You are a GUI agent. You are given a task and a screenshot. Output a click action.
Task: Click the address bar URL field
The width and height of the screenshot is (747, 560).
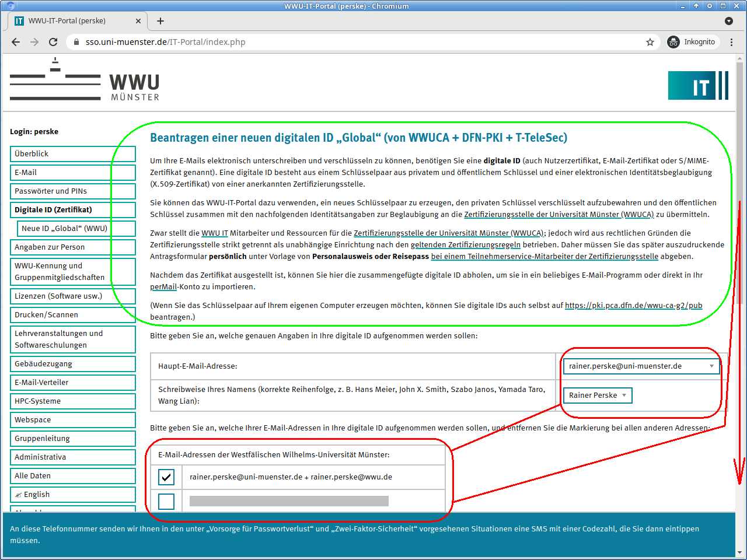point(350,42)
